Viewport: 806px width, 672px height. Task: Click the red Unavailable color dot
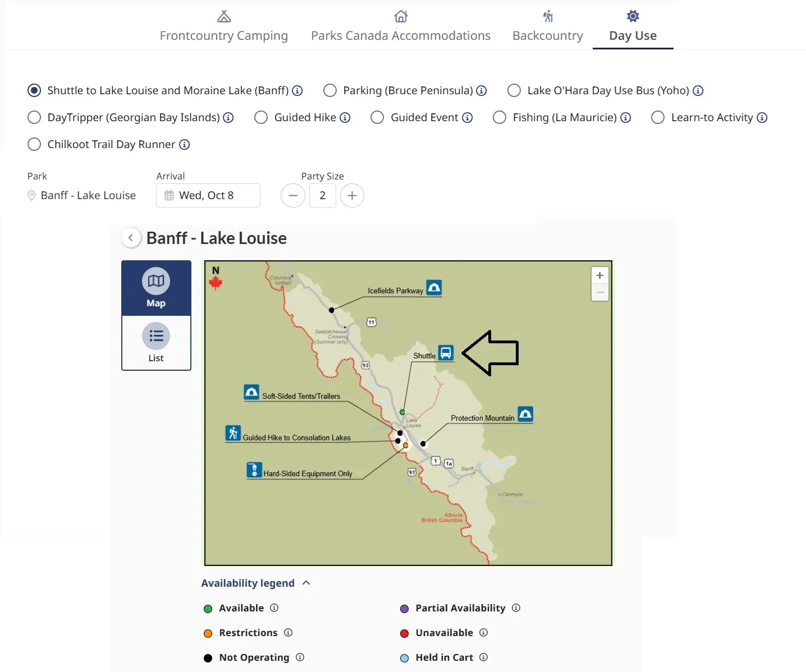(404, 633)
